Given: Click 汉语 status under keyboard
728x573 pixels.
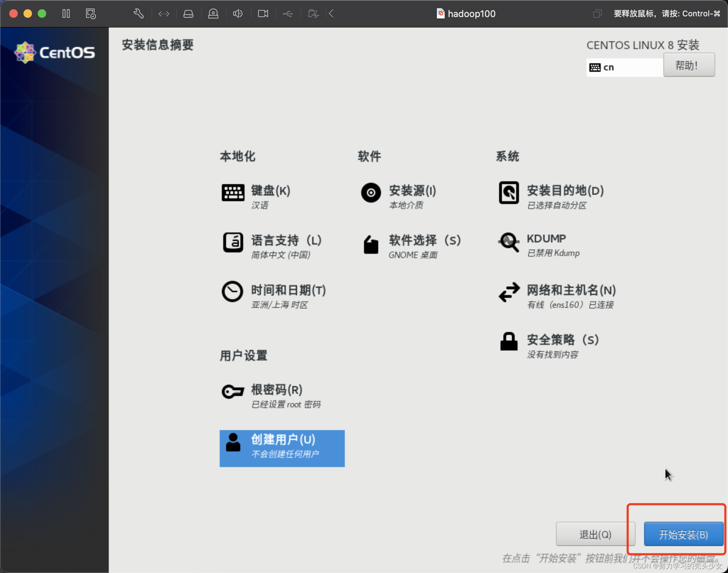Looking at the screenshot, I should click(260, 205).
